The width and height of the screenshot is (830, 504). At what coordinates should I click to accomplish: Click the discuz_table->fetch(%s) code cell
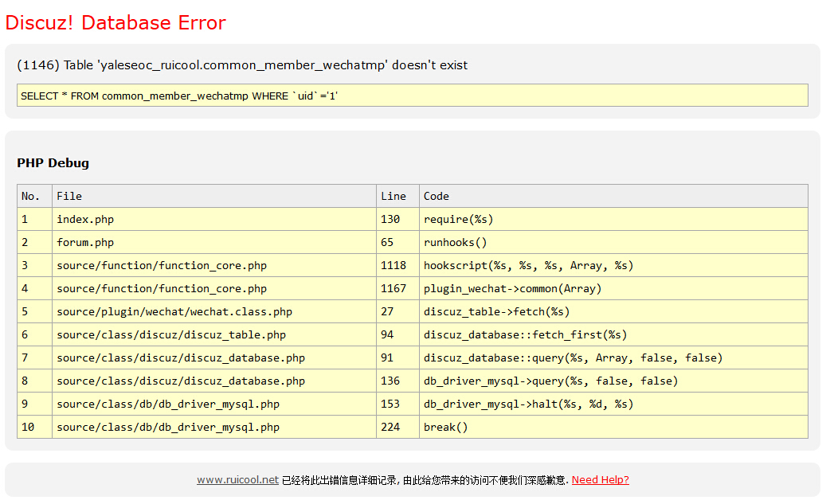click(613, 311)
